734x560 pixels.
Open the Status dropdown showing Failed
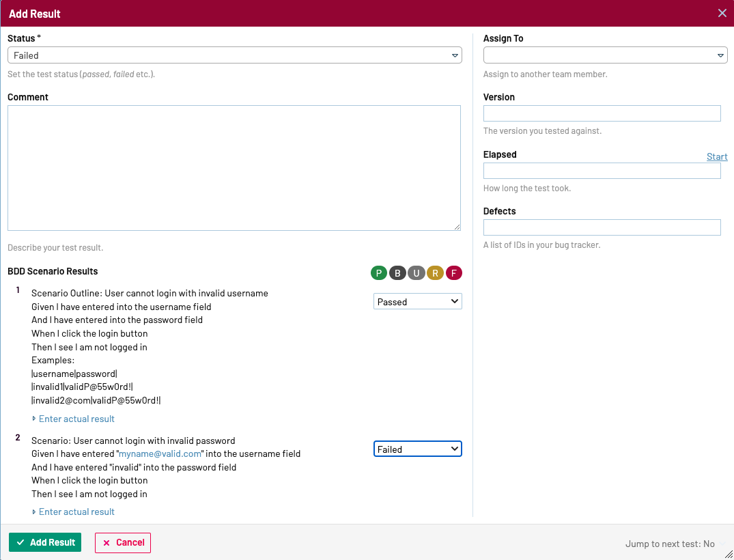pyautogui.click(x=234, y=55)
